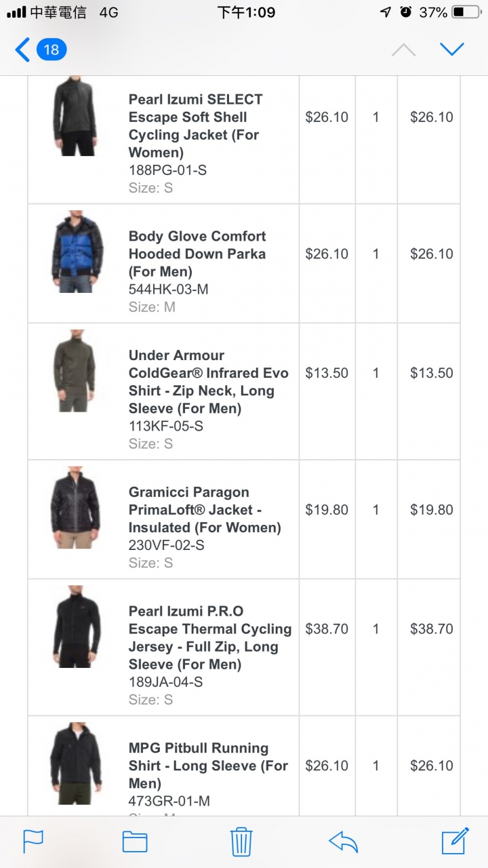
Task: Open MPG Pitbull Running Shirt title
Action: (208, 766)
